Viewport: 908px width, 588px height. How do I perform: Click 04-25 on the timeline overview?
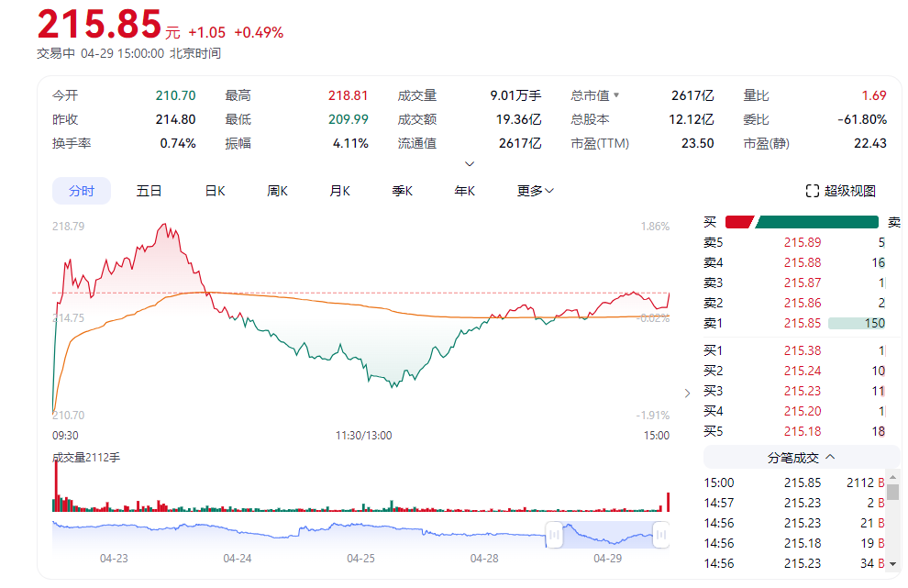[x=360, y=558]
